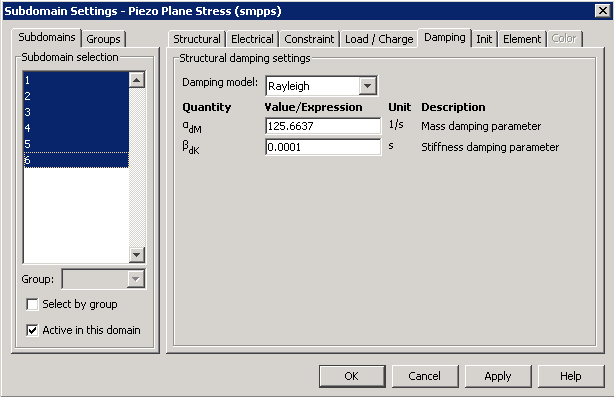Select subdomain 1 in the list
Image resolution: width=614 pixels, height=397 pixels.
click(x=76, y=80)
